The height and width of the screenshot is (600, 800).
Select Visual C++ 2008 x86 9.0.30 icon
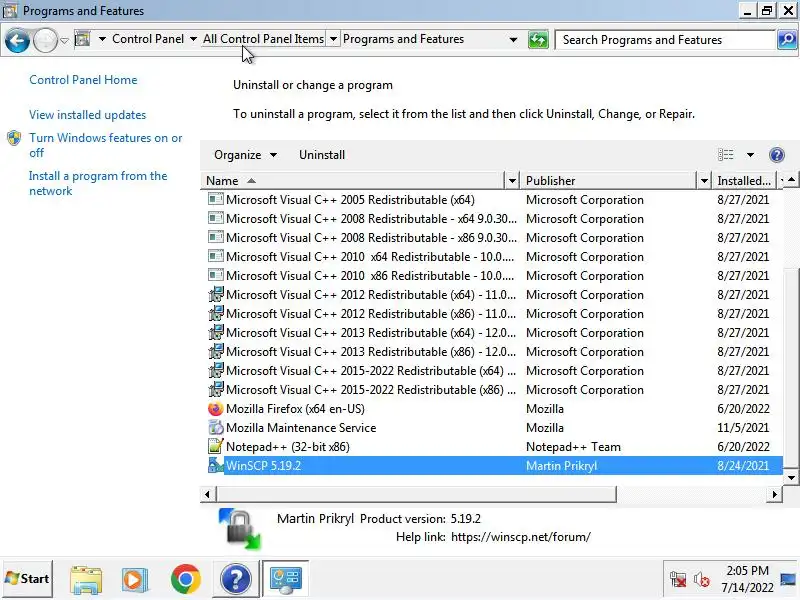216,237
